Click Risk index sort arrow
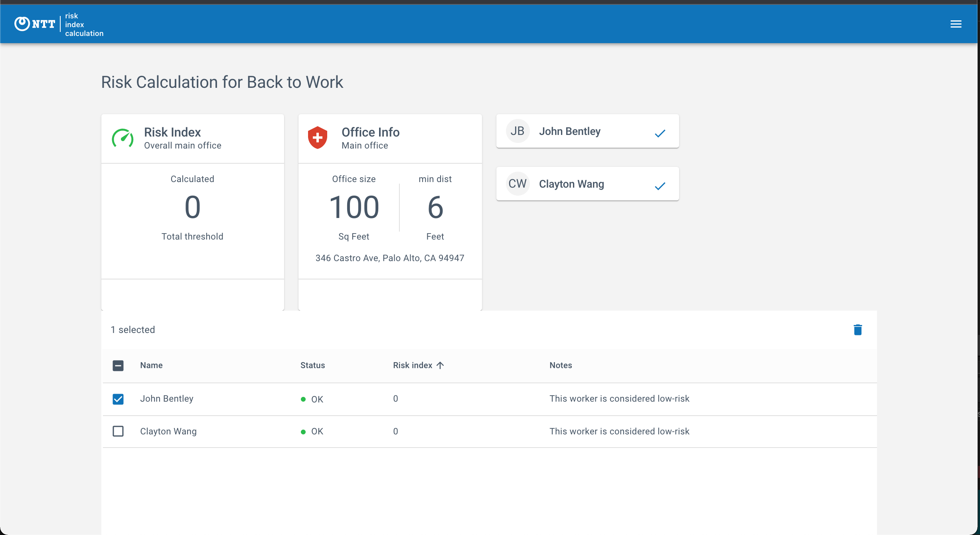 pos(440,365)
